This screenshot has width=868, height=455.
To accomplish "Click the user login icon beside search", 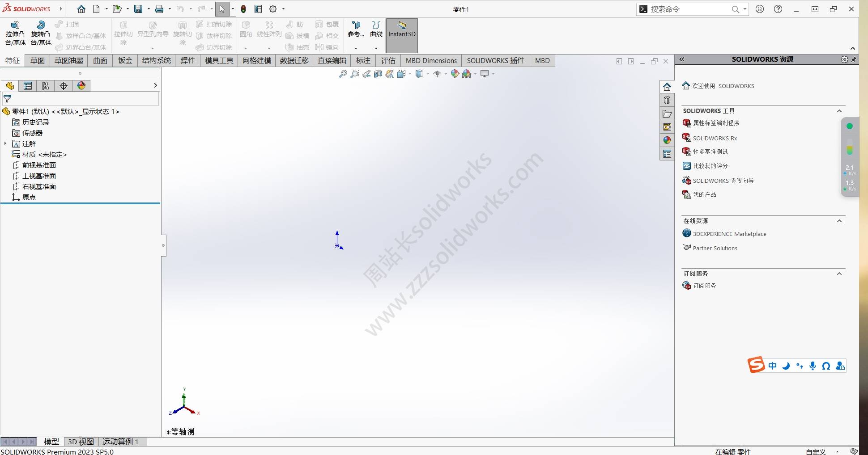I will click(x=760, y=9).
